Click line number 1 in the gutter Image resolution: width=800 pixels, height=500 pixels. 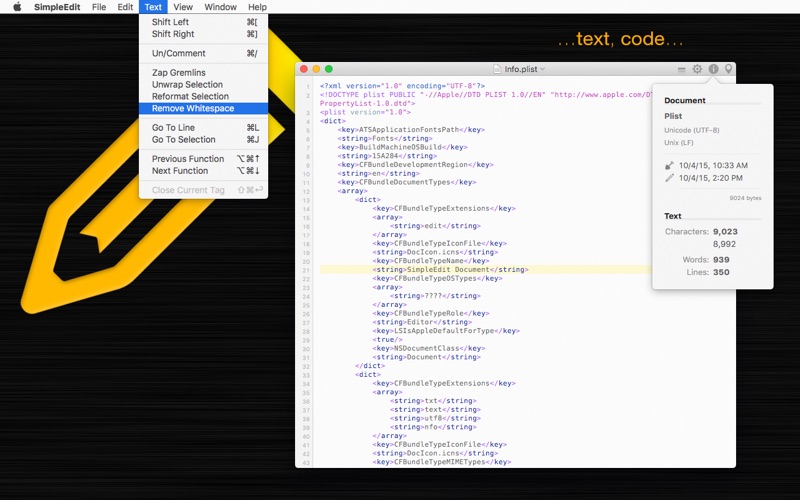pyautogui.click(x=308, y=87)
